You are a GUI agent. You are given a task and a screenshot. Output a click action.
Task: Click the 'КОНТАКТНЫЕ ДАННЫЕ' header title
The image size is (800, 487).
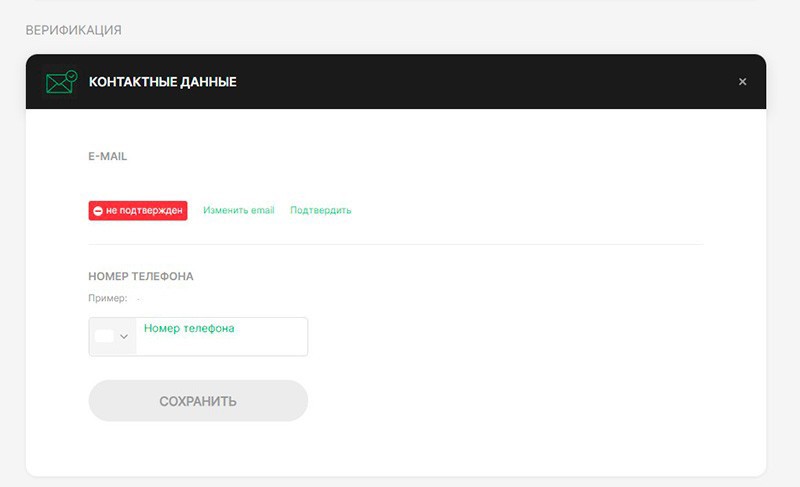pos(162,82)
